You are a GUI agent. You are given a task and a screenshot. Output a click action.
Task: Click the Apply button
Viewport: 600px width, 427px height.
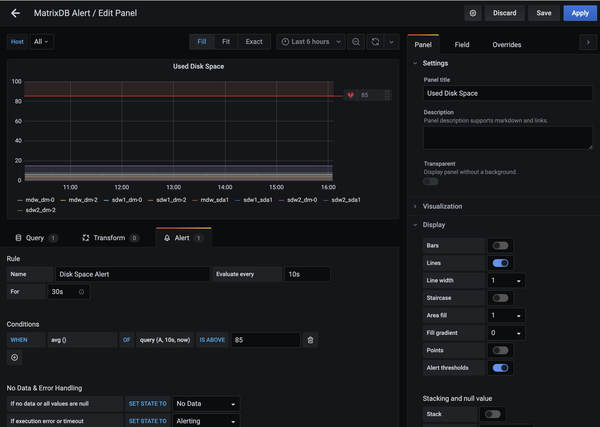(580, 13)
